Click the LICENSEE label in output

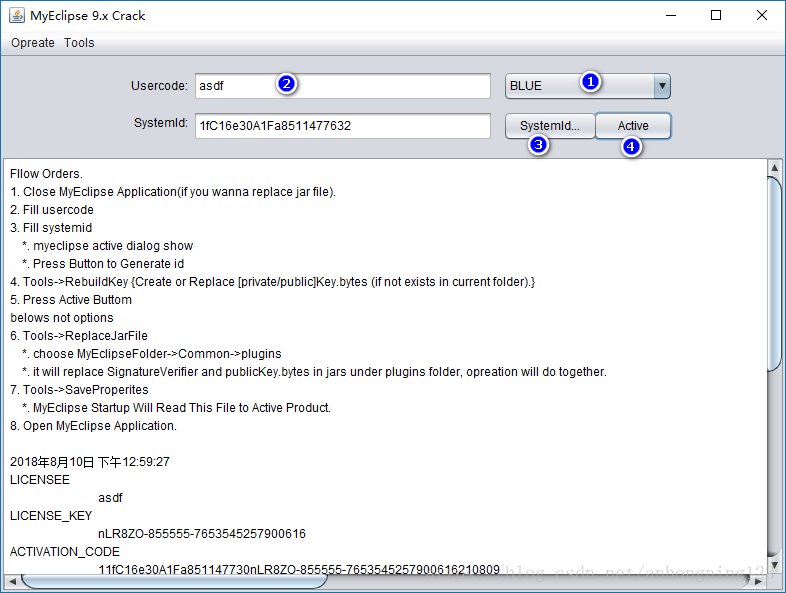[x=40, y=480]
